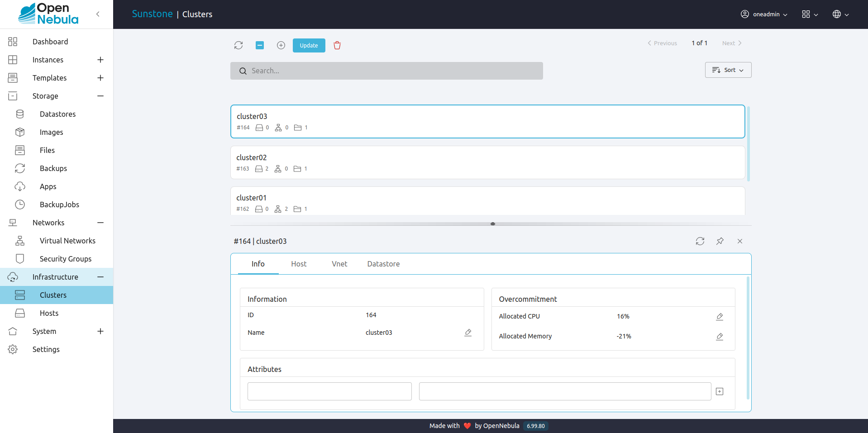Click the attribute name input field
The height and width of the screenshot is (433, 868).
(329, 391)
